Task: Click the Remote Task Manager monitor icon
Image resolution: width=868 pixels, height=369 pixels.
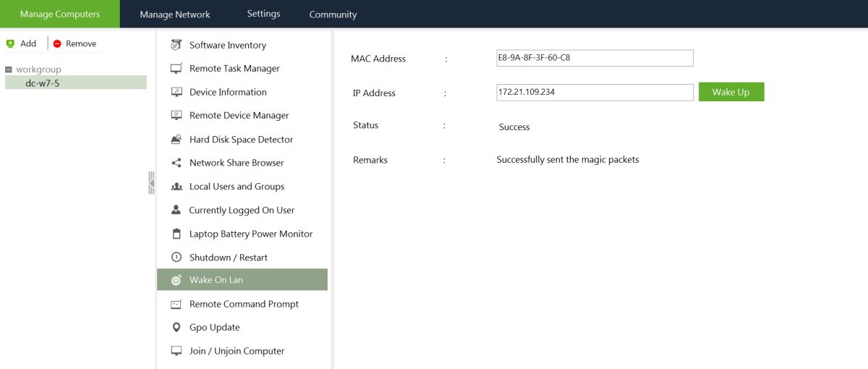Action: pyautogui.click(x=176, y=69)
